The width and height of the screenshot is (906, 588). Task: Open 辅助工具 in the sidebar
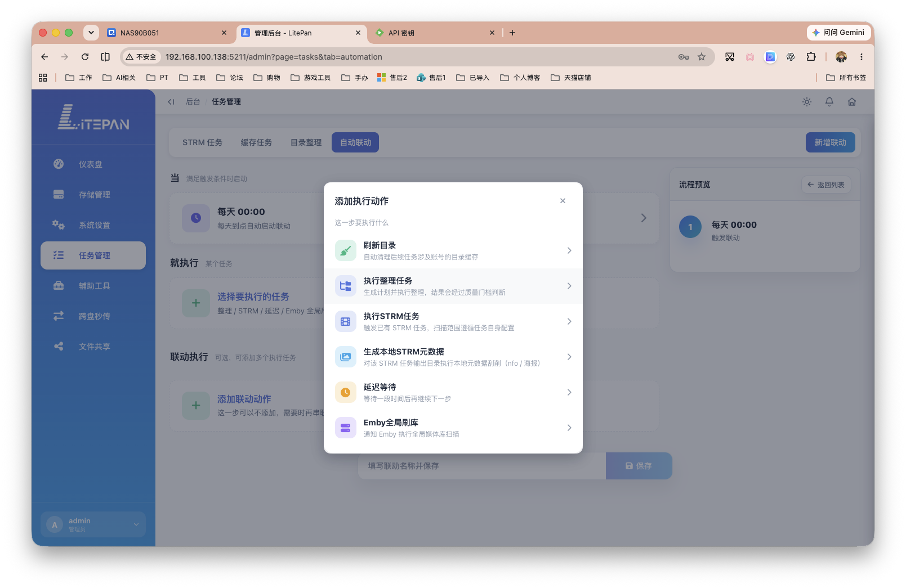[93, 286]
